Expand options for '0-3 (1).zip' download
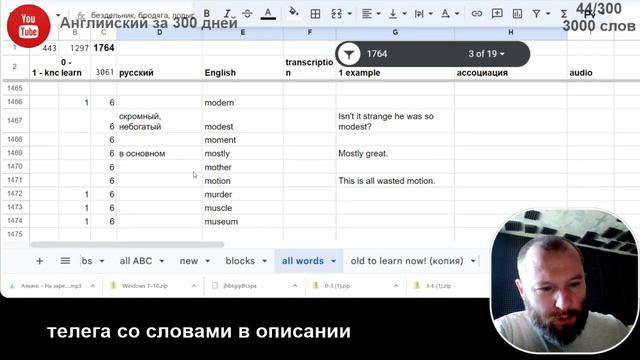The height and width of the screenshot is (360, 640). click(396, 286)
